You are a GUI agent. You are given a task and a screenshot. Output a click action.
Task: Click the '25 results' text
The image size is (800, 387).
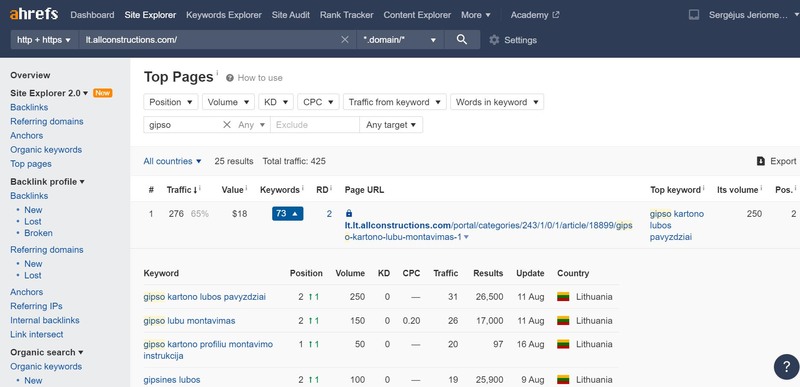[234, 161]
